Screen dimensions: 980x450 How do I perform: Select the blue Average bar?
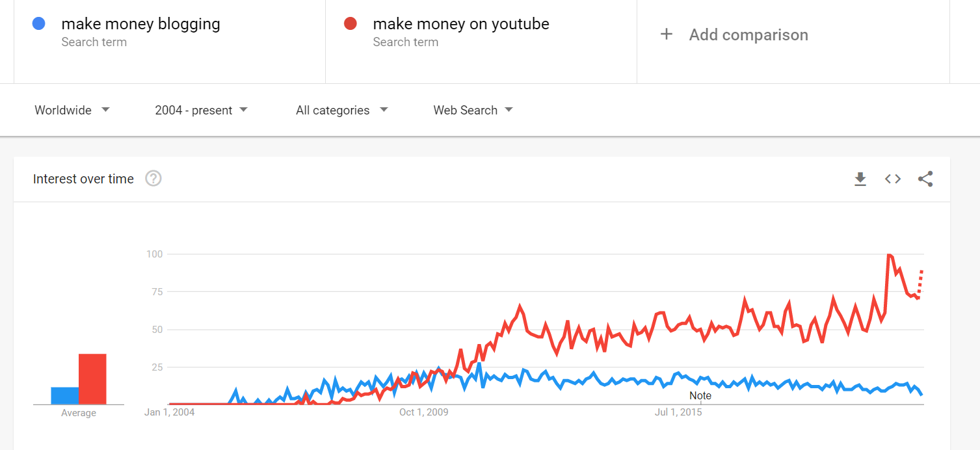pos(65,395)
